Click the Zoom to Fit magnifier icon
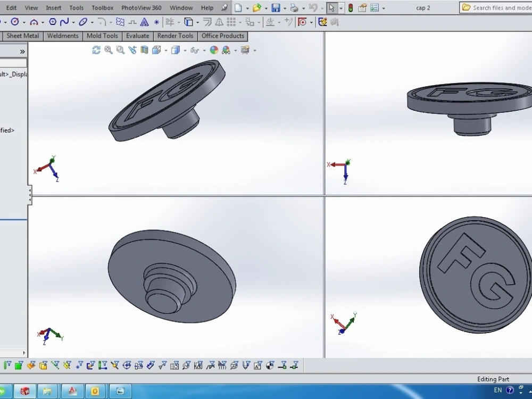Image resolution: width=532 pixels, height=399 pixels. (x=108, y=50)
